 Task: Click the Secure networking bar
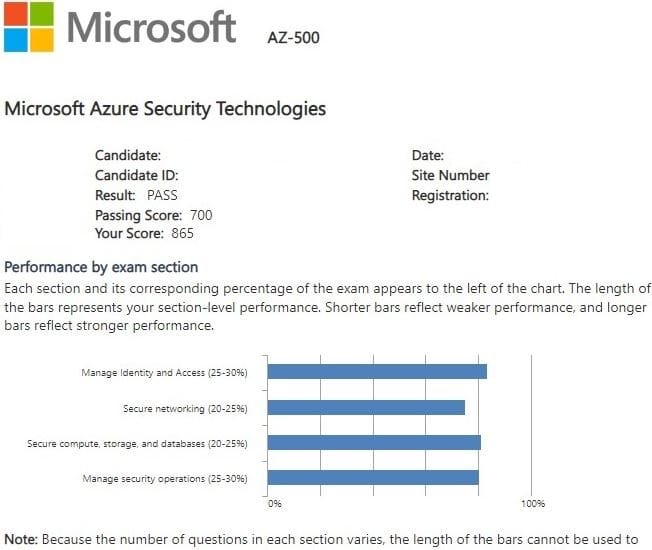pyautogui.click(x=366, y=407)
